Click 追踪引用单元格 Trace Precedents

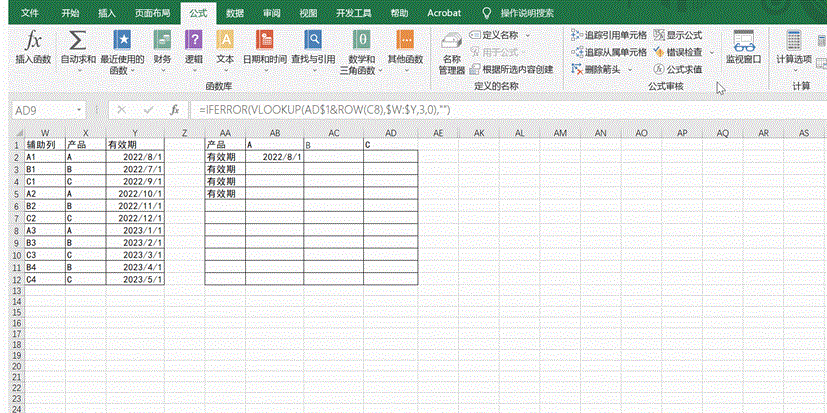coord(609,35)
